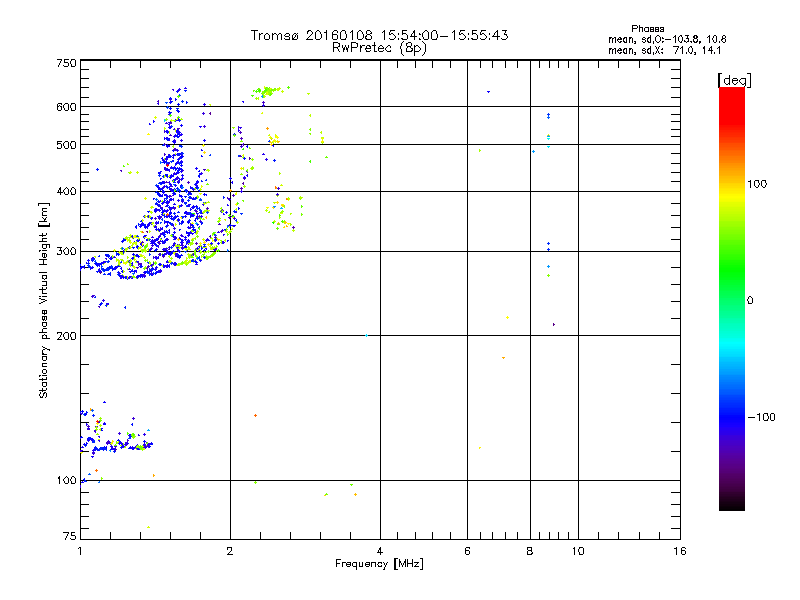Click the y-axis tick label '300'
800x600 pixels.
coord(66,251)
